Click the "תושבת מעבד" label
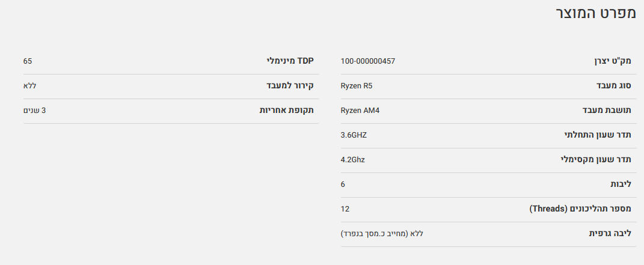This screenshot has height=265, width=644. [608, 111]
